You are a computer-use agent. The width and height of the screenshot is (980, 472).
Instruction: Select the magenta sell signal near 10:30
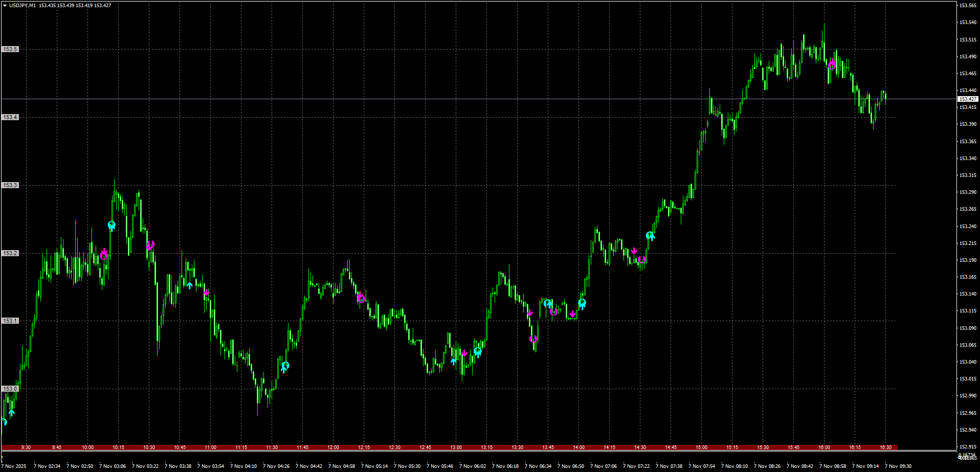(150, 245)
